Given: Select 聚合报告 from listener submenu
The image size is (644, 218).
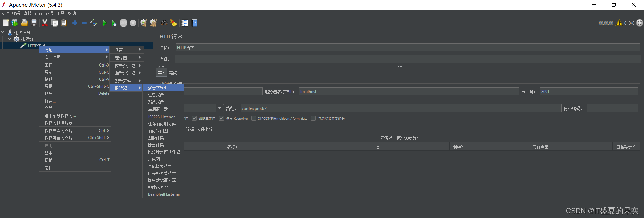Looking at the screenshot, I should [x=163, y=102].
